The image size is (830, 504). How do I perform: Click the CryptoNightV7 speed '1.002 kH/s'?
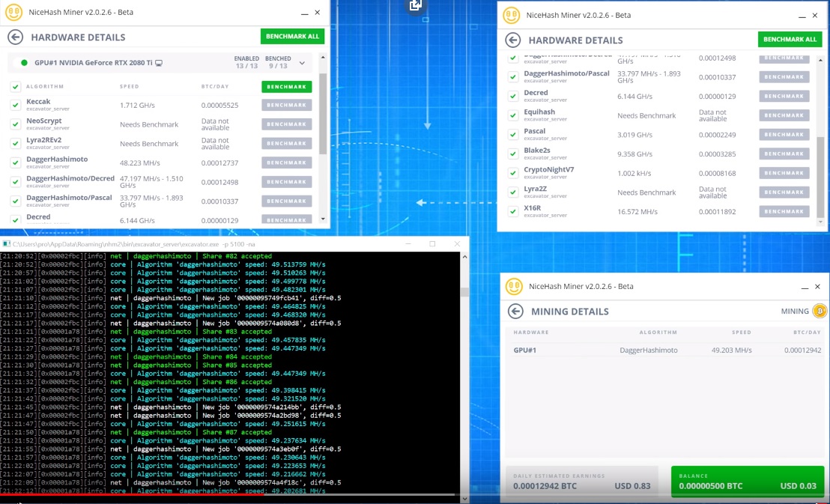634,173
